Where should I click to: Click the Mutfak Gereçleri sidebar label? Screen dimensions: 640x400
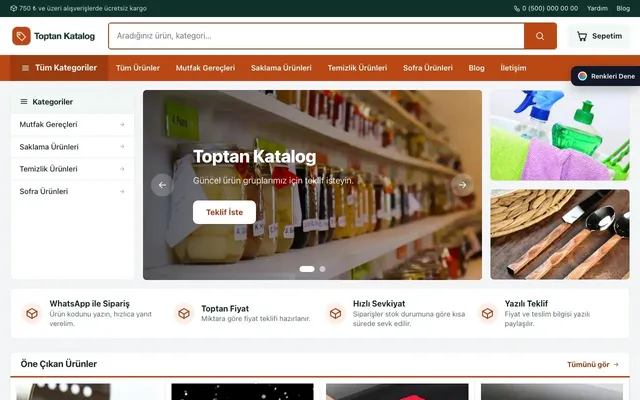click(48, 124)
